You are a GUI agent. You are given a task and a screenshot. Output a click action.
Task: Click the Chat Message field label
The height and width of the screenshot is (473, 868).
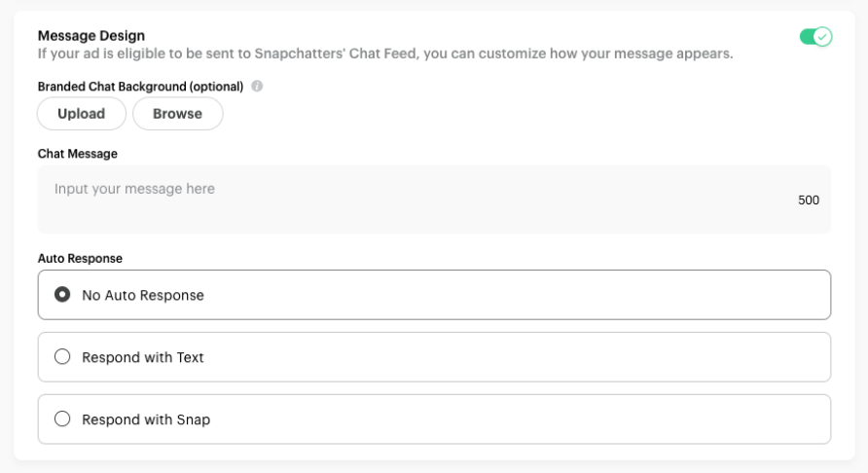78,154
